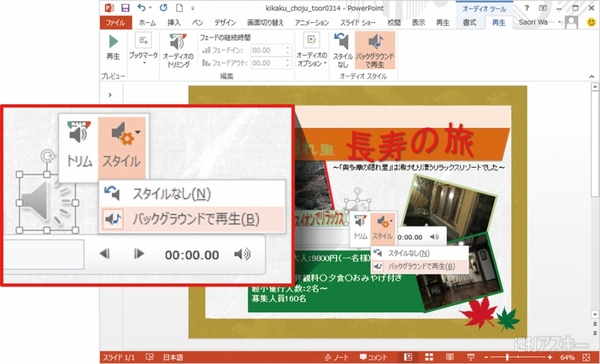Click the smiley feedback icon
Viewport: 600px width, 364px height.
592,22
